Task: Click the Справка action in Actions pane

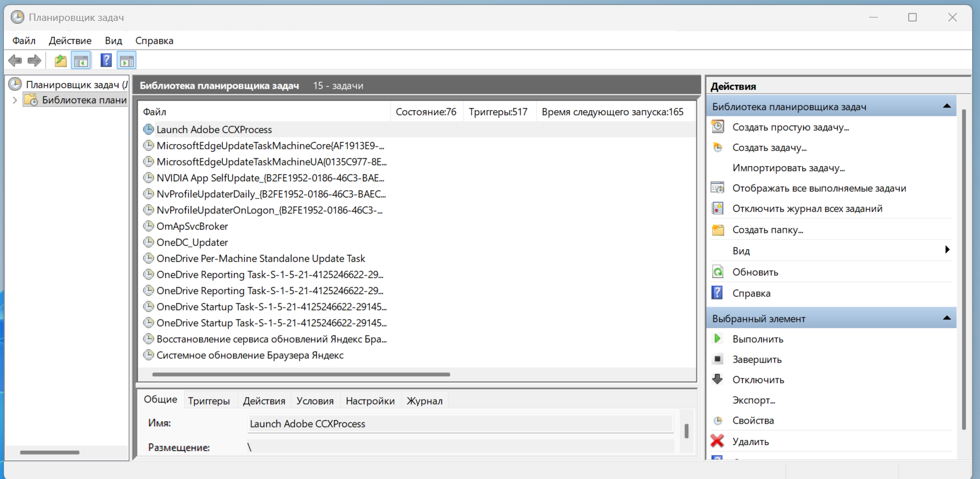Action: 752,293
